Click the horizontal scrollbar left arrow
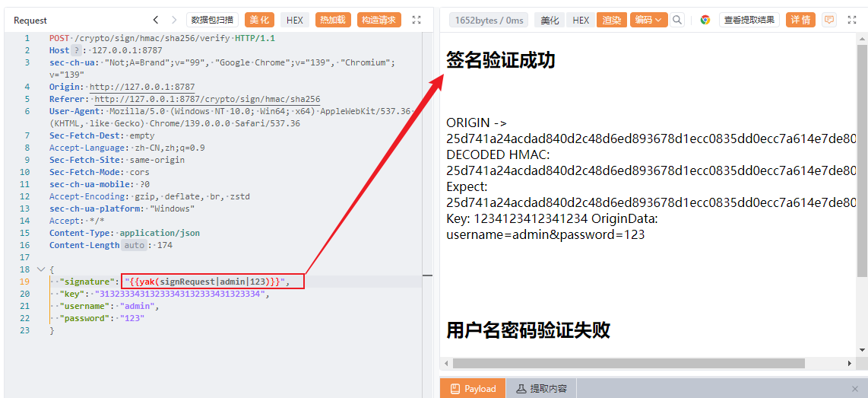Screen dimensions: 868x398 pos(445,363)
